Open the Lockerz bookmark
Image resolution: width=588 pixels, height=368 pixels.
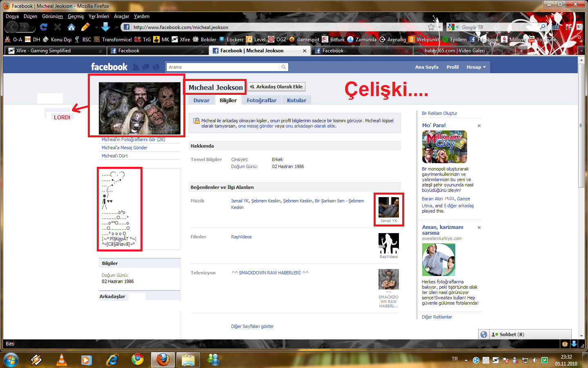coord(231,40)
